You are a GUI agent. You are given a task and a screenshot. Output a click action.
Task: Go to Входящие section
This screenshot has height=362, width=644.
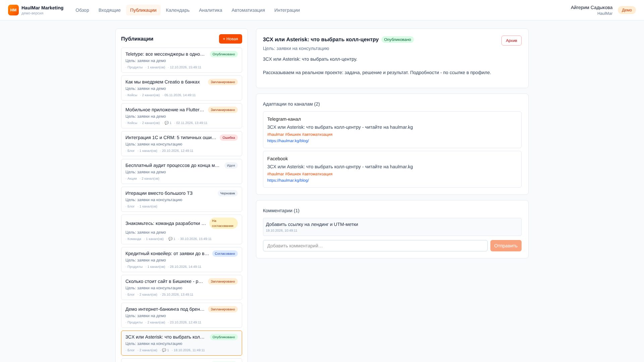tap(110, 10)
